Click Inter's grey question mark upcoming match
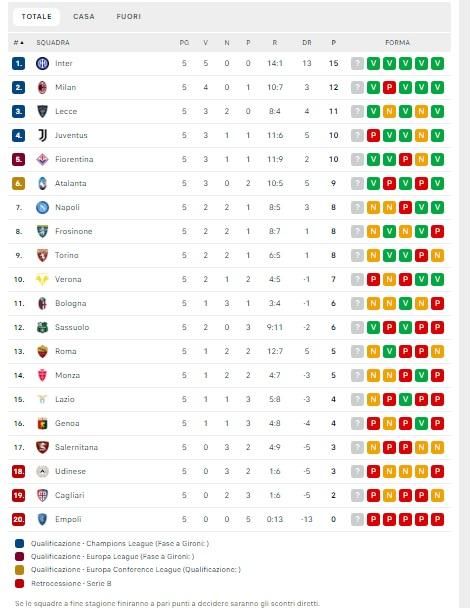Image resolution: width=470 pixels, height=608 pixels. click(357, 63)
